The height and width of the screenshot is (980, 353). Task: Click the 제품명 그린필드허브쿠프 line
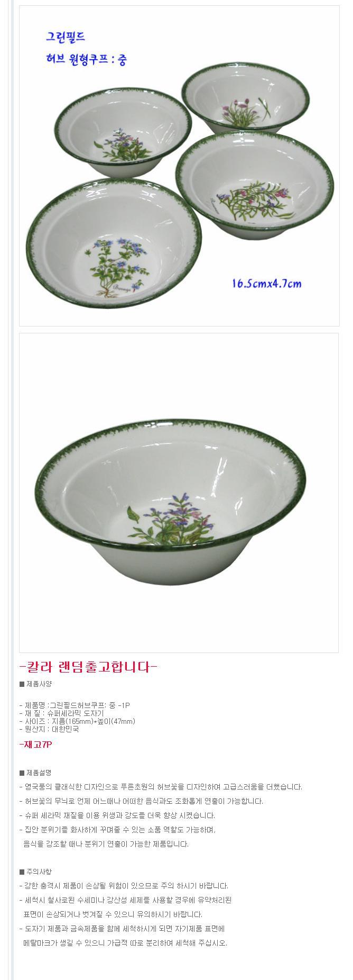coord(75,705)
